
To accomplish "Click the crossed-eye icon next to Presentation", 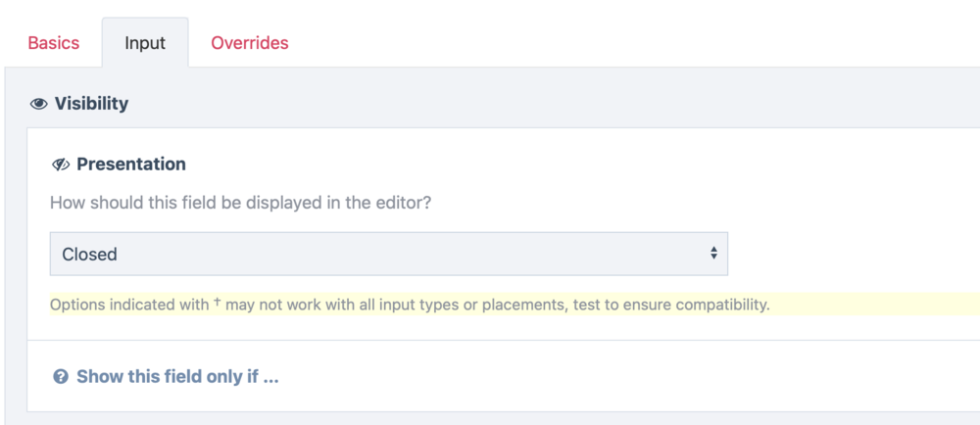I will [x=61, y=165].
